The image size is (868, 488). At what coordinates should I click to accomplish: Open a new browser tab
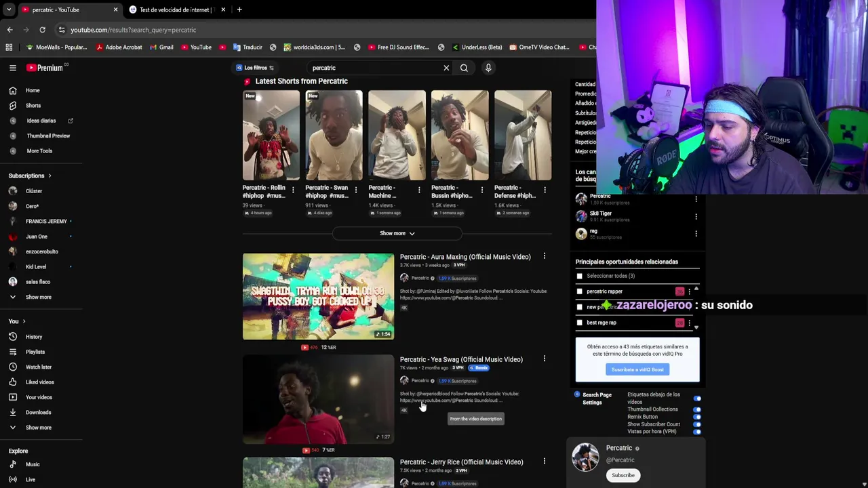(239, 9)
